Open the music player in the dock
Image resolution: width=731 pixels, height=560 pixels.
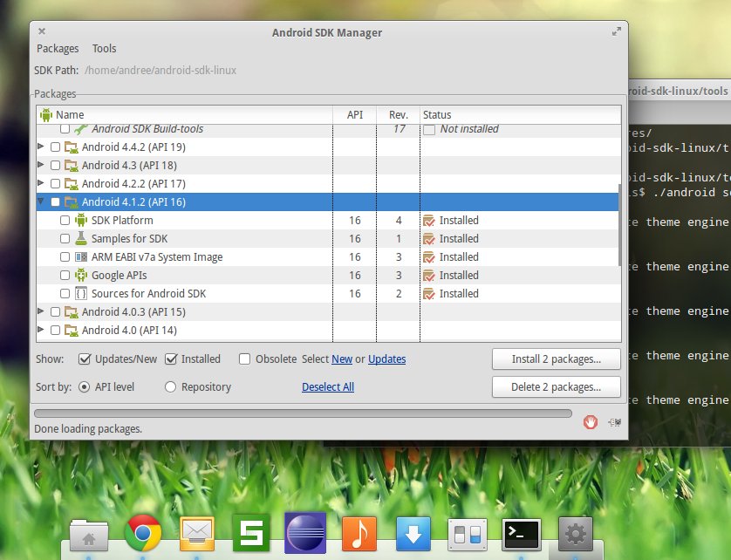tap(359, 534)
